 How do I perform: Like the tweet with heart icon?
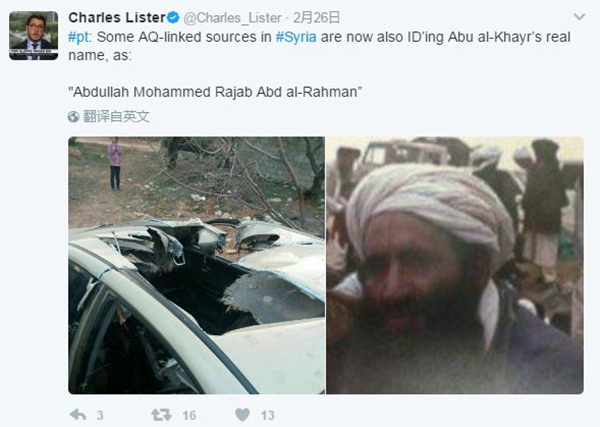(x=242, y=415)
